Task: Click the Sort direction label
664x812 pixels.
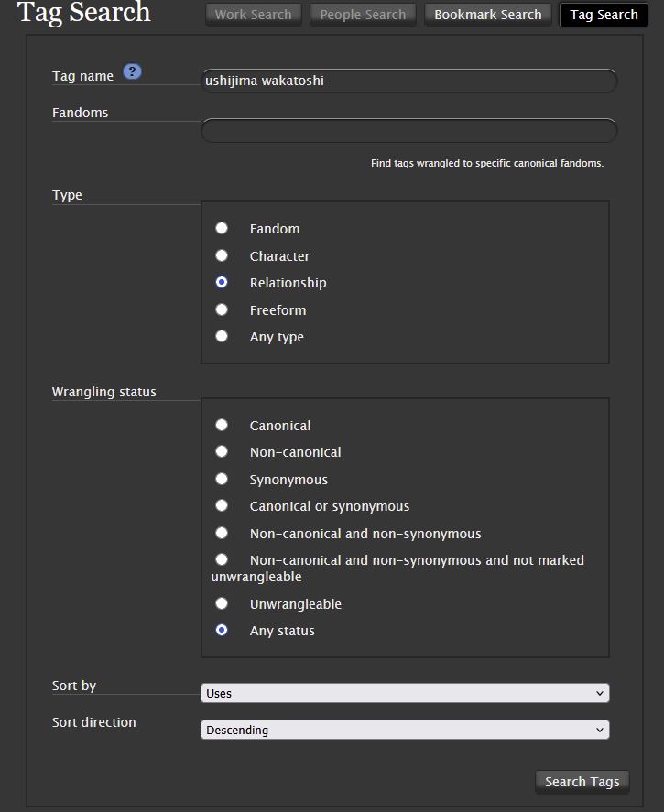Action: pyautogui.click(x=94, y=722)
